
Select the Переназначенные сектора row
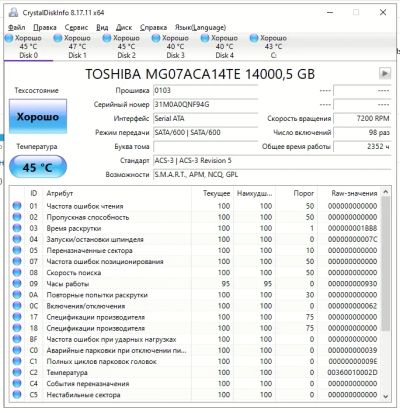[195, 250]
